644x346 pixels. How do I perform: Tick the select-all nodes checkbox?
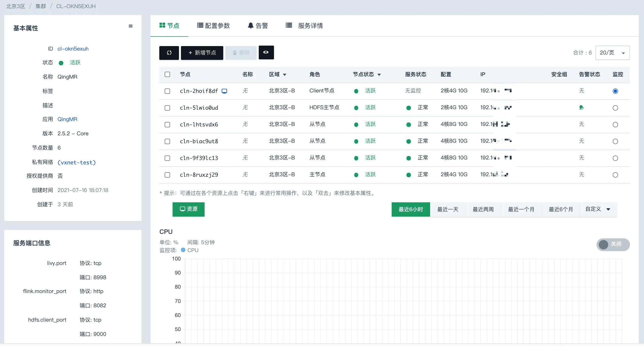(167, 74)
